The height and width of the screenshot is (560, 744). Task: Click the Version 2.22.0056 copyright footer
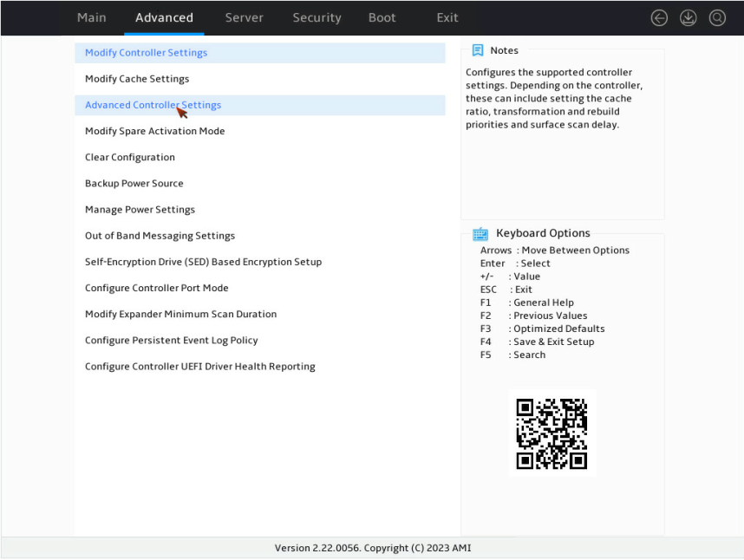373,548
